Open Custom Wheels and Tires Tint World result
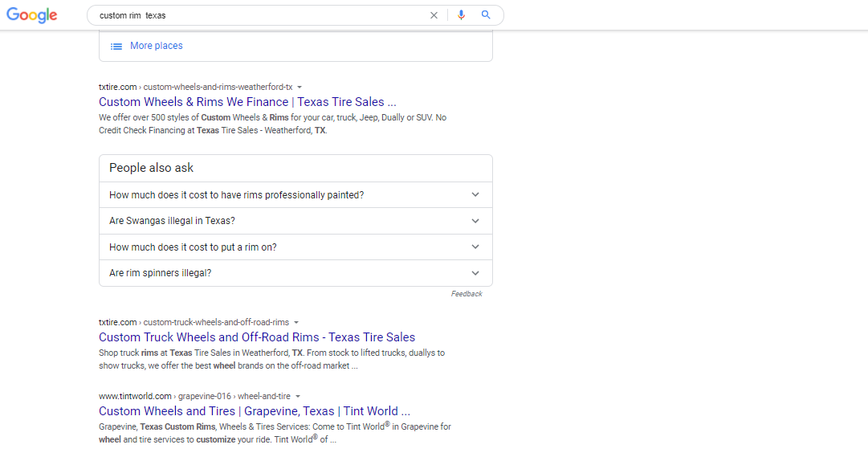The image size is (868, 457). [x=255, y=411]
